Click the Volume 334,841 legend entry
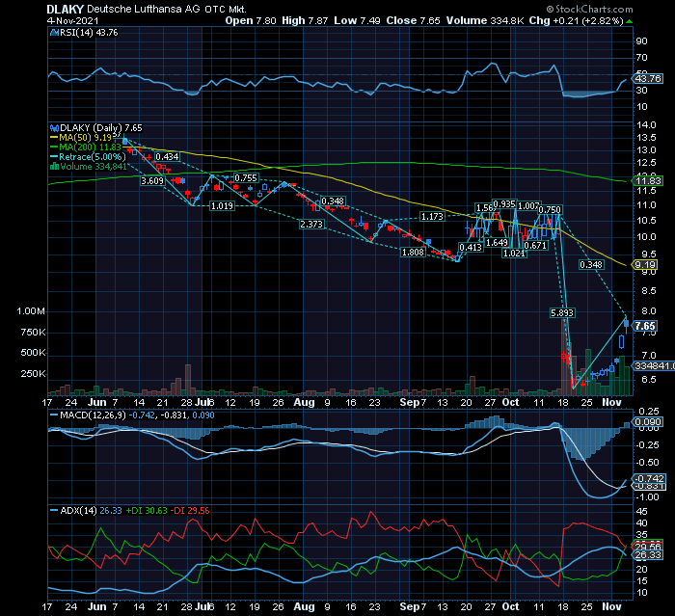The width and height of the screenshot is (675, 616). click(94, 167)
